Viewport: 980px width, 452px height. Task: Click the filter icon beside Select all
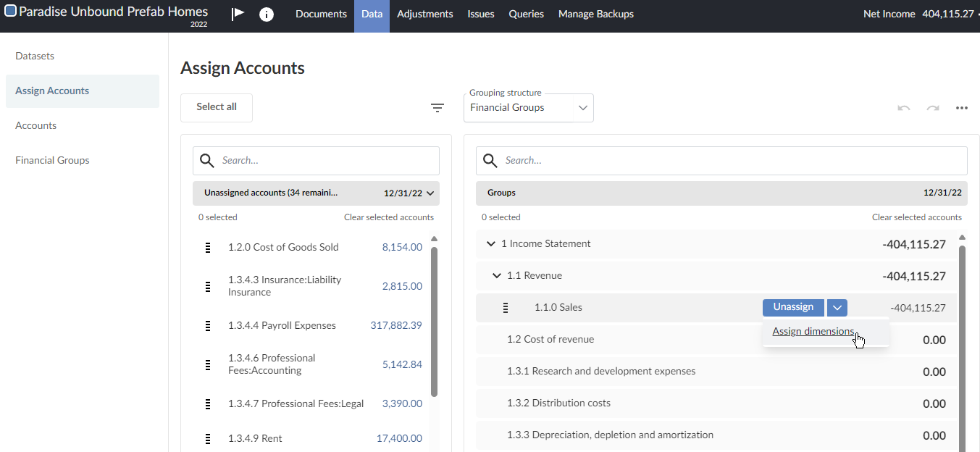tap(437, 108)
